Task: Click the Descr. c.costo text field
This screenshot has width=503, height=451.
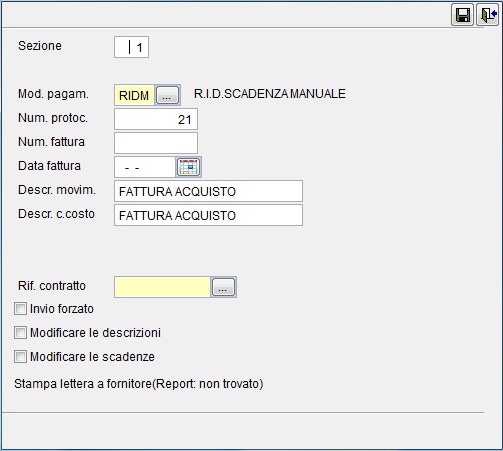Action: click(208, 215)
